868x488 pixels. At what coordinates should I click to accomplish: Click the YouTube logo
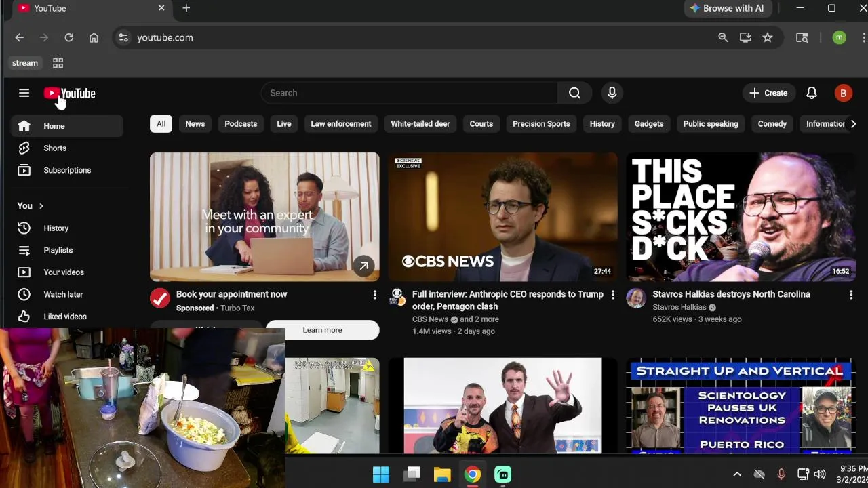click(x=70, y=94)
